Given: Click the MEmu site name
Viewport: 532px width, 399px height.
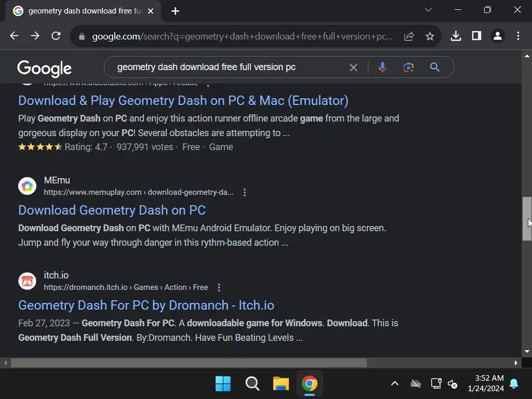Looking at the screenshot, I should pos(57,180).
